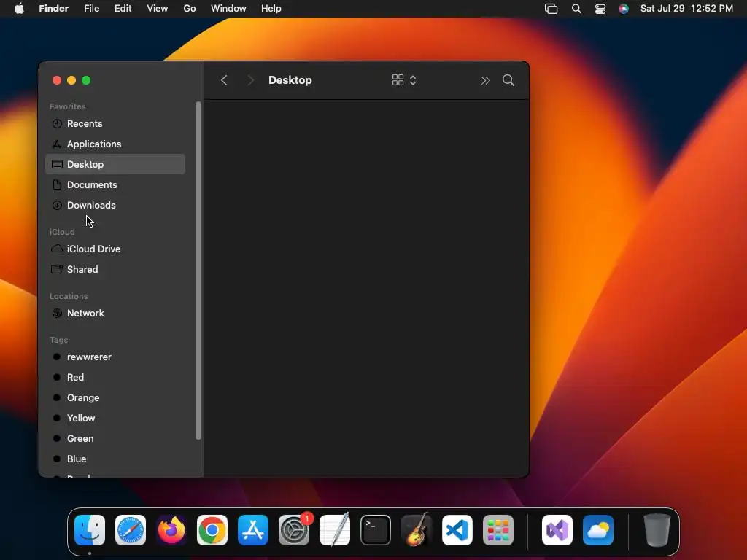Screen dimensions: 747x560
Task: Open the Trash in the Dock
Action: pyautogui.click(x=657, y=530)
